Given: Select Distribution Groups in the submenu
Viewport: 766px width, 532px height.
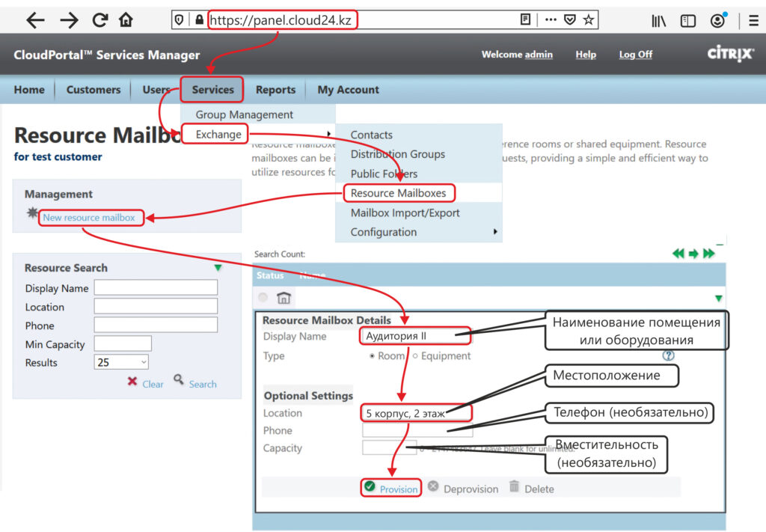Looking at the screenshot, I should tap(398, 154).
